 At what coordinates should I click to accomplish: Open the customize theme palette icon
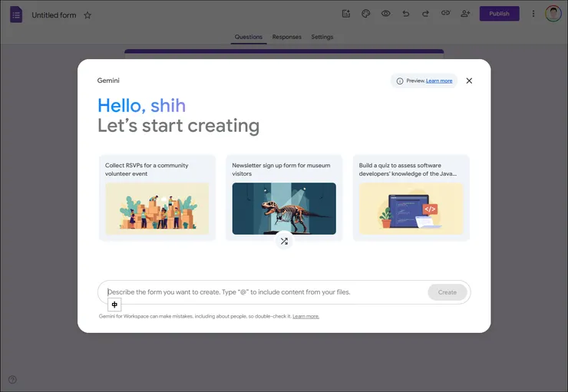tap(366, 14)
